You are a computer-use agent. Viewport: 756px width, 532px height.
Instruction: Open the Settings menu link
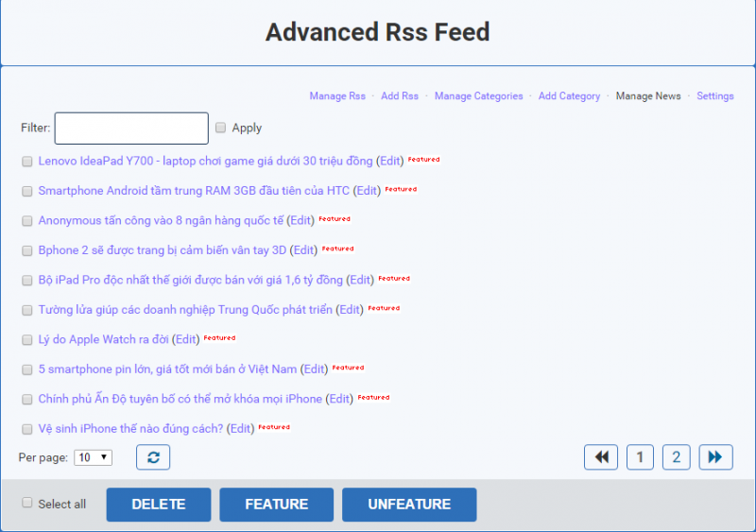pos(715,96)
